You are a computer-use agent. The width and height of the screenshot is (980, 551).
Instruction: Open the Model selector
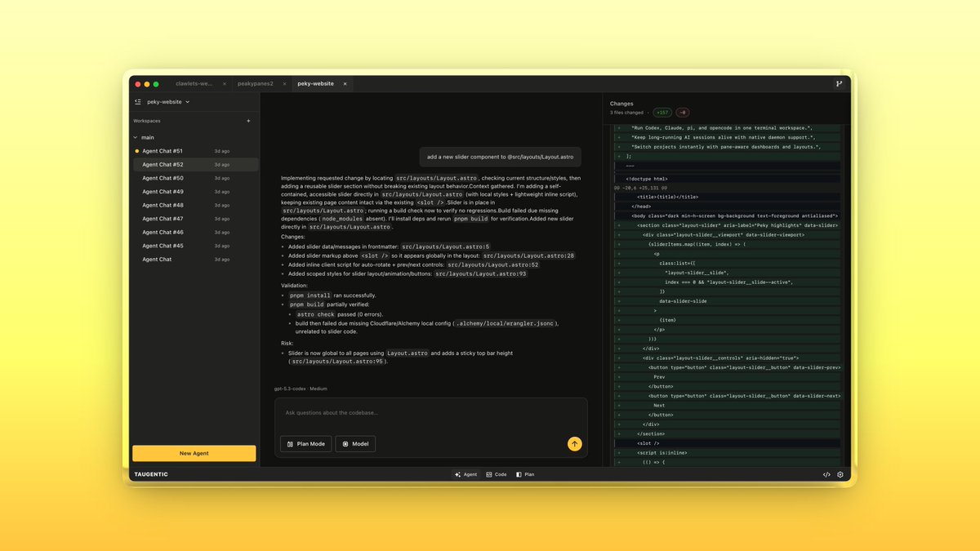click(x=355, y=444)
